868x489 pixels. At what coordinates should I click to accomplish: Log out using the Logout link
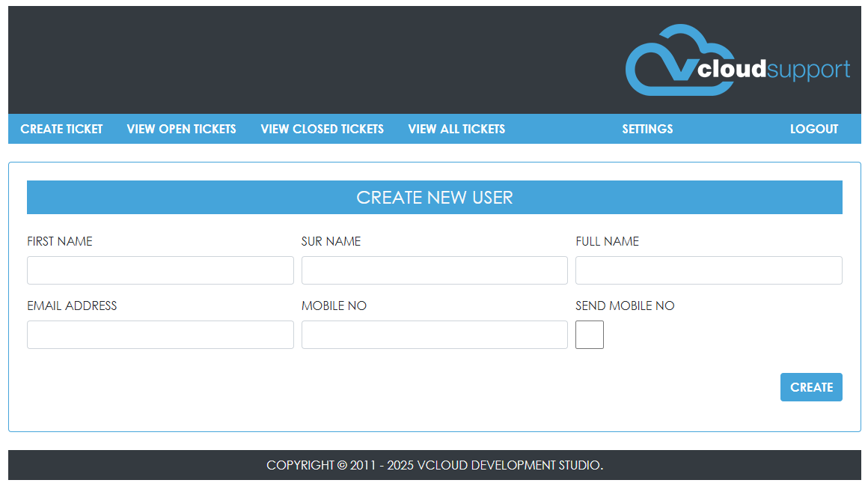click(814, 129)
